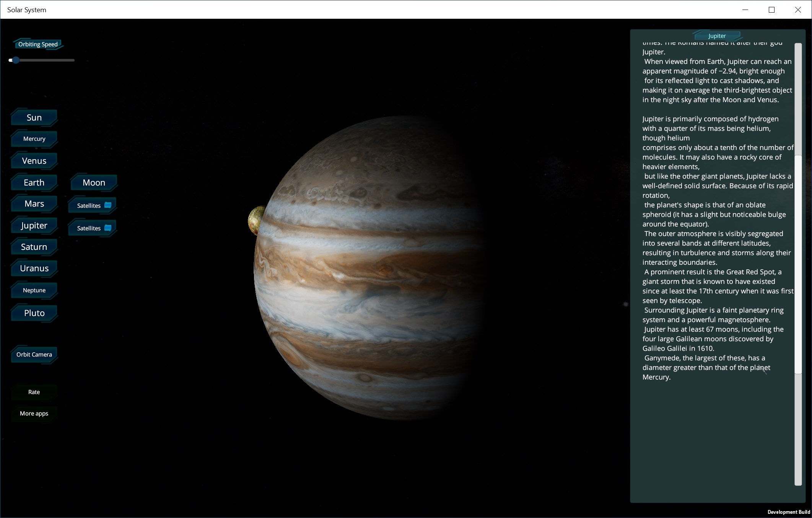Open the Rate option
Image resolution: width=812 pixels, height=518 pixels.
[34, 392]
